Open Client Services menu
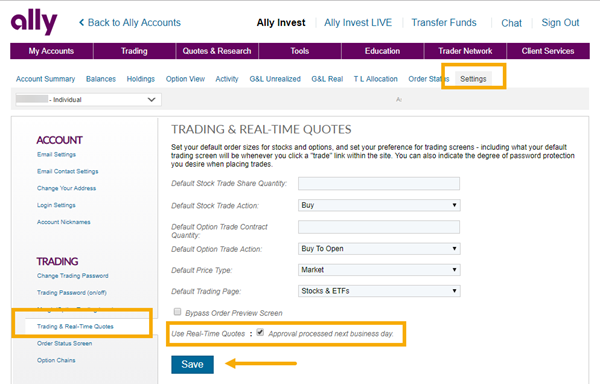The width and height of the screenshot is (600, 384). coord(548,51)
